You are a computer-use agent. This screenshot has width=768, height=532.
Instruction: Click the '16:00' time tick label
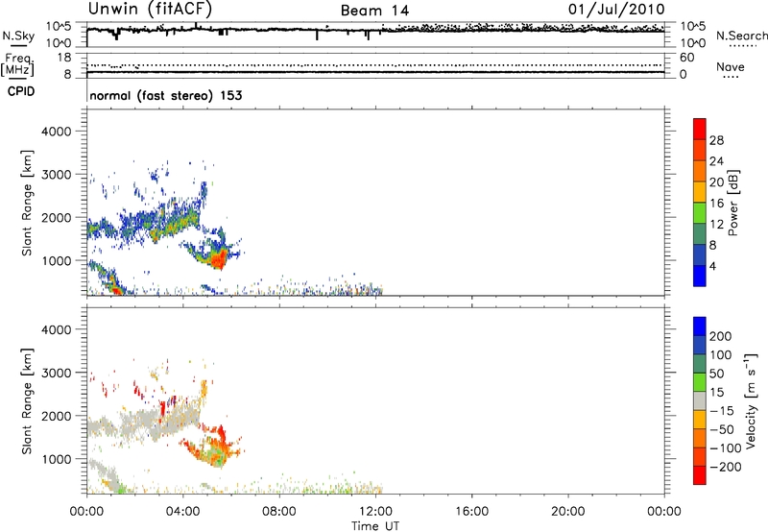471,512
